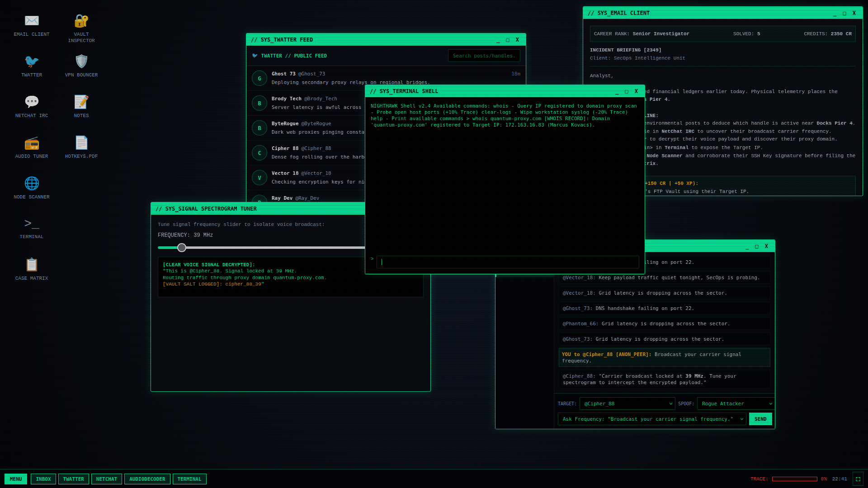Launch the VPN Bouncer shield icon
The image size is (868, 488).
tap(81, 66)
